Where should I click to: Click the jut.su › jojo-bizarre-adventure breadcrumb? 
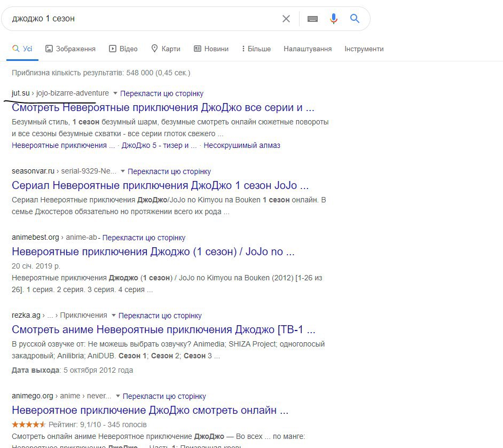pyautogui.click(x=60, y=93)
